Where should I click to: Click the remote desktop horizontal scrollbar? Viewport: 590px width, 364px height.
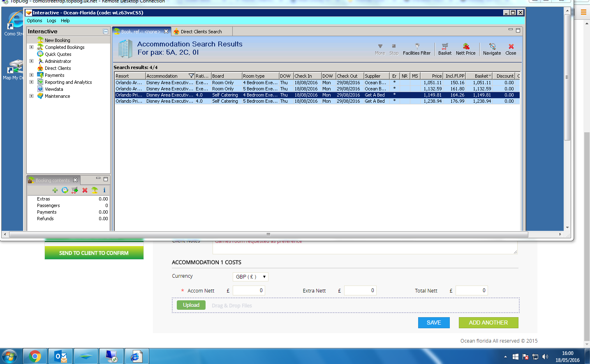pos(268,235)
